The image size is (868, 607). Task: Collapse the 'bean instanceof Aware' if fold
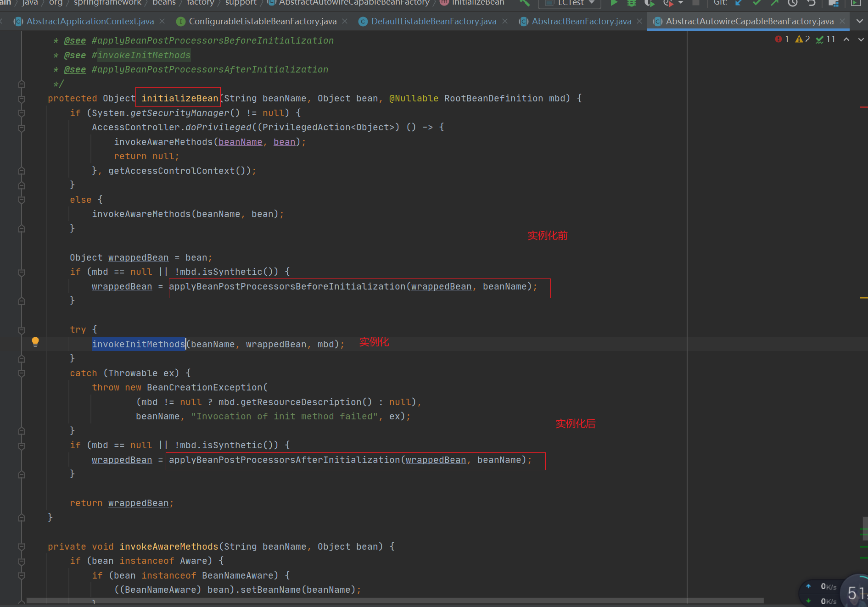(22, 561)
